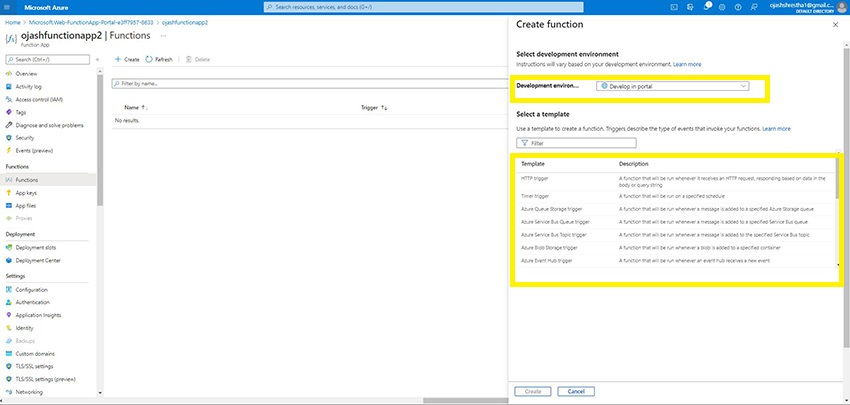Image resolution: width=850 pixels, height=405 pixels.
Task: Click the Deployment Center icon
Action: 9,261
